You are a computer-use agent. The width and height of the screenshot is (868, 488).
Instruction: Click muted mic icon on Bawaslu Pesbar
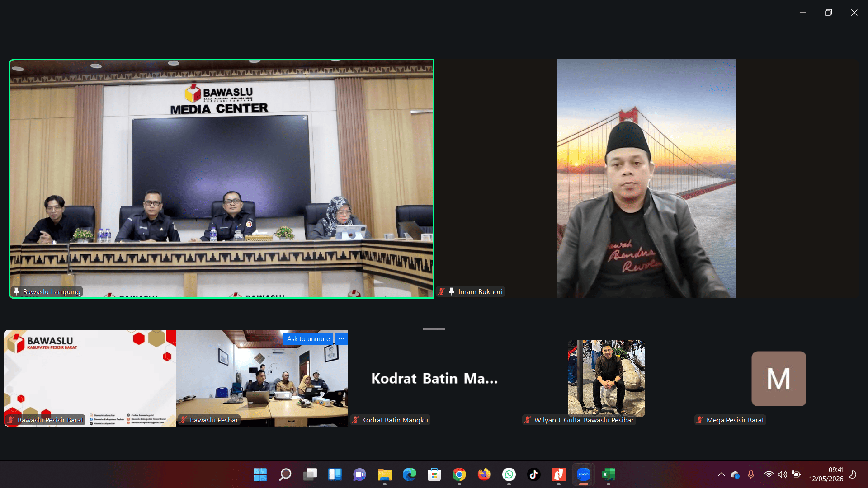pyautogui.click(x=183, y=420)
